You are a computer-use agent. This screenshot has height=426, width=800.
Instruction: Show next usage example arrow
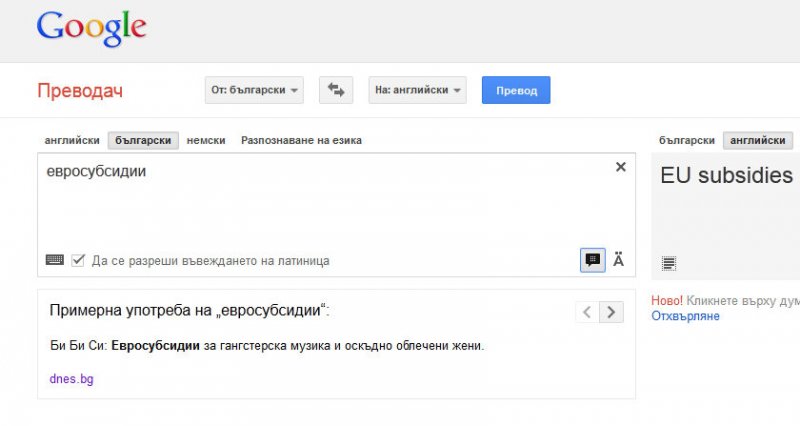point(611,312)
